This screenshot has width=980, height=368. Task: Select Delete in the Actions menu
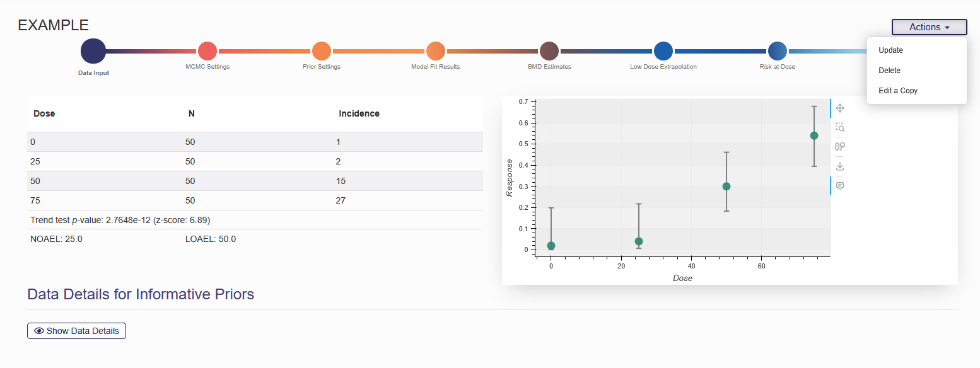pyautogui.click(x=889, y=71)
